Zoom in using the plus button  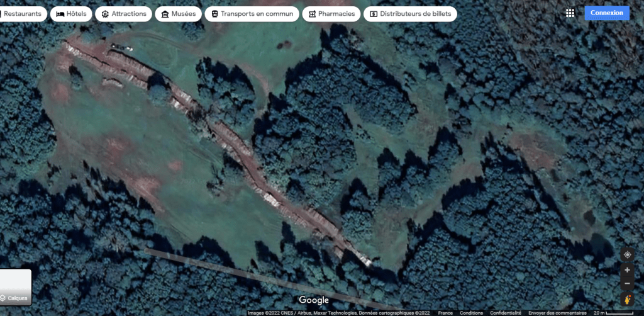(x=627, y=270)
